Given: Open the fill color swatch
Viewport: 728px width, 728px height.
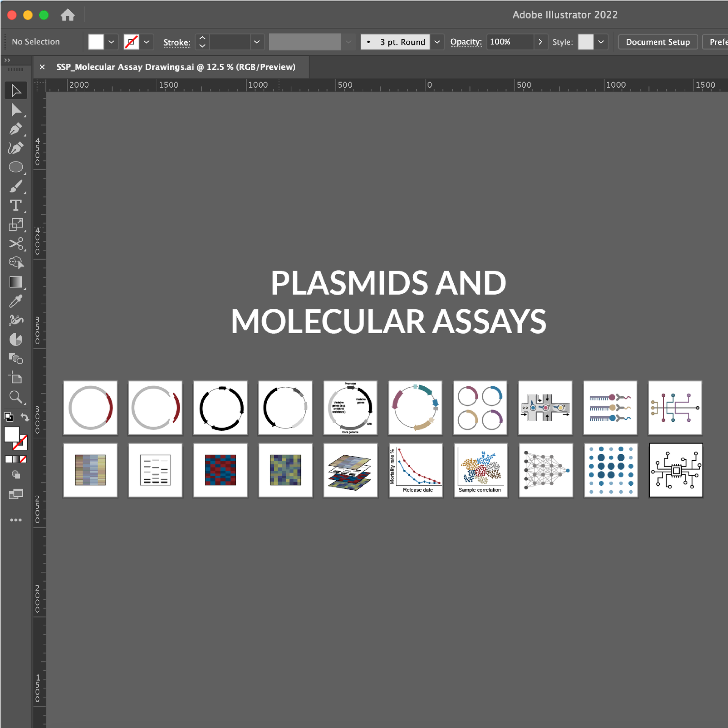Looking at the screenshot, I should click(x=96, y=42).
